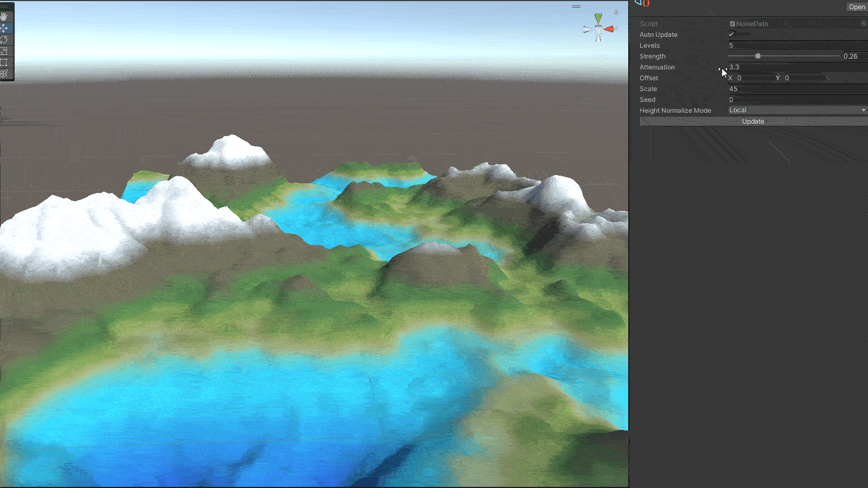Viewport: 868px width, 488px height.
Task: Click the NoiseData script object icon
Action: (731, 23)
